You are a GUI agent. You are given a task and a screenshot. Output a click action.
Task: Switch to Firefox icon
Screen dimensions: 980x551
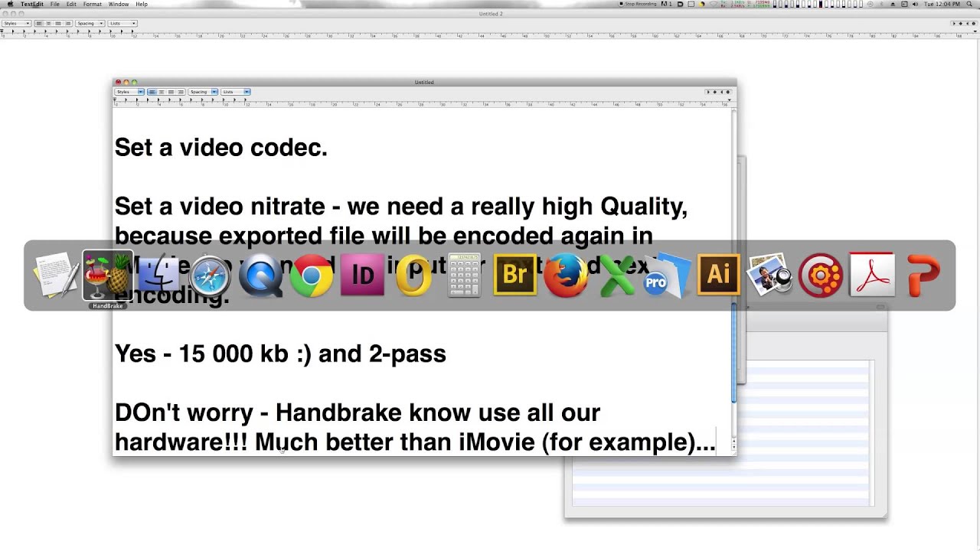(x=566, y=275)
